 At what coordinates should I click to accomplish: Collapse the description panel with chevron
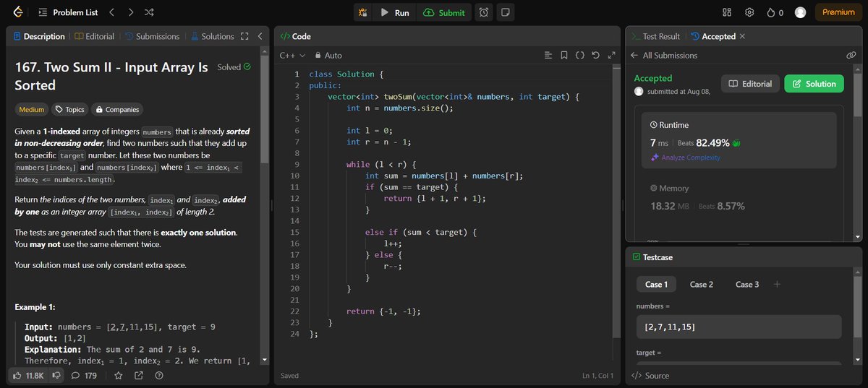pos(260,36)
